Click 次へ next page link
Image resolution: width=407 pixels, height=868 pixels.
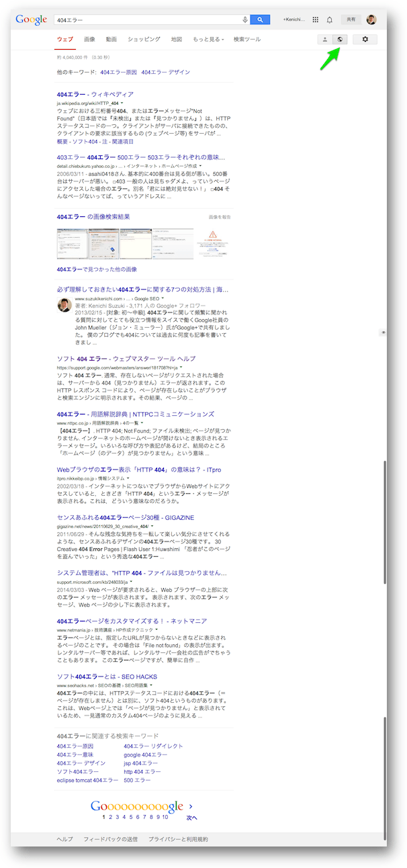191,818
